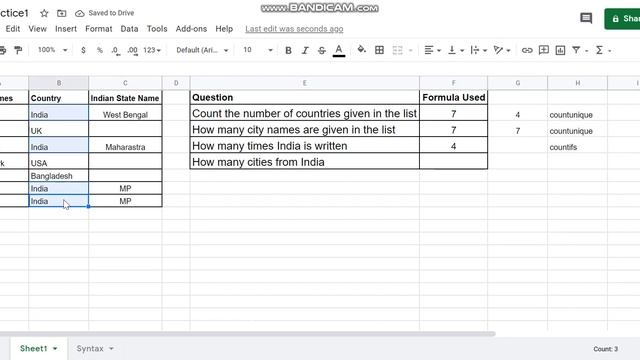
Task: Select column B header
Action: coord(59,83)
